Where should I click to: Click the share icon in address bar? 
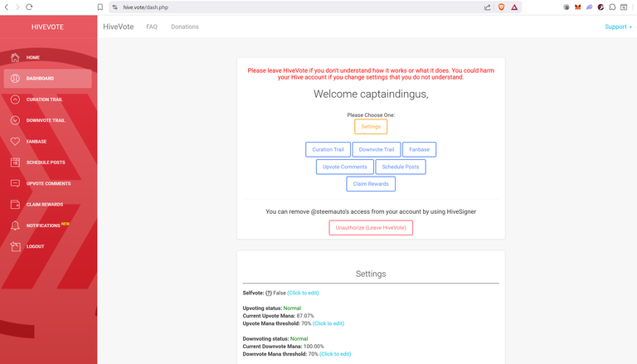point(488,7)
